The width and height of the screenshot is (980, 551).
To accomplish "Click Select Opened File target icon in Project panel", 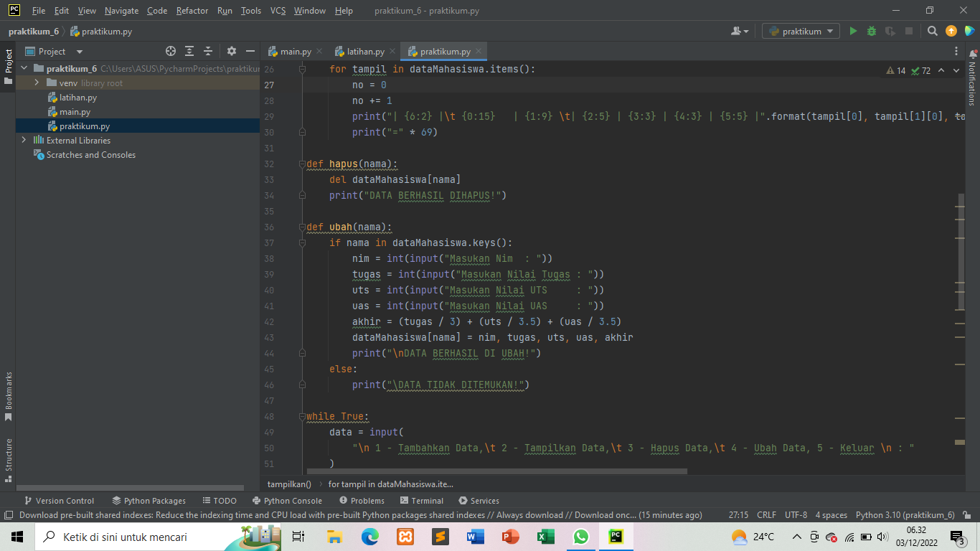I will (x=170, y=51).
